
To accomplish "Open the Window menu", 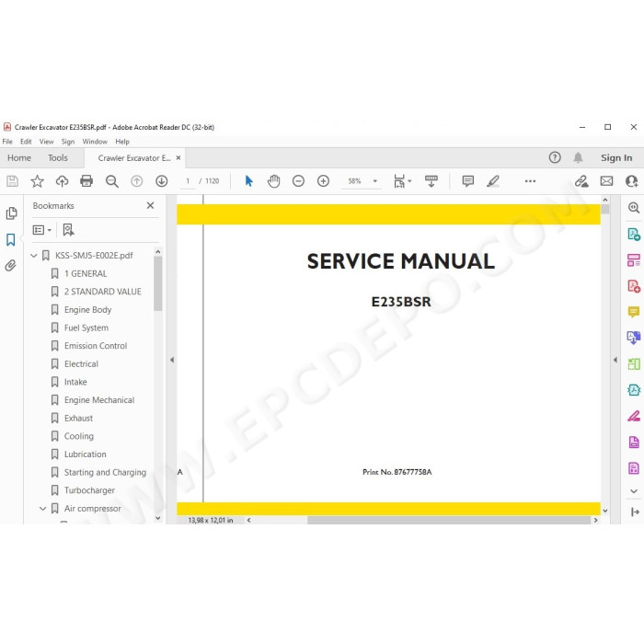I will pos(95,142).
